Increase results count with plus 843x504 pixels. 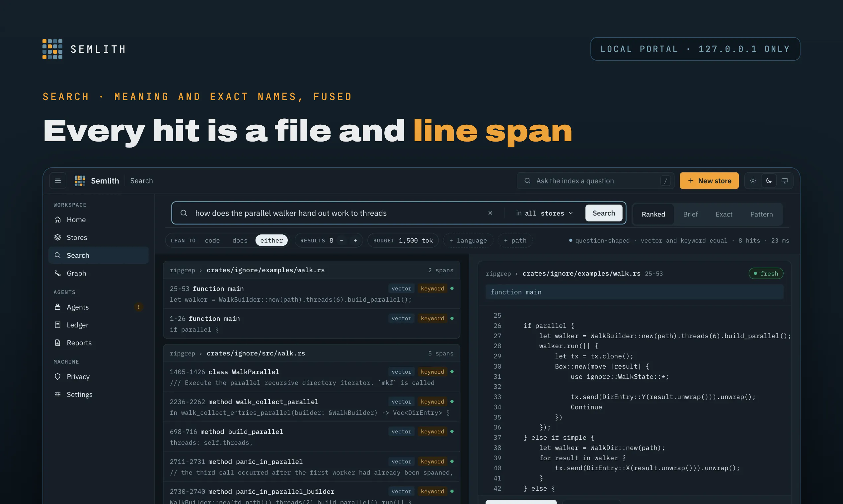[x=355, y=240]
